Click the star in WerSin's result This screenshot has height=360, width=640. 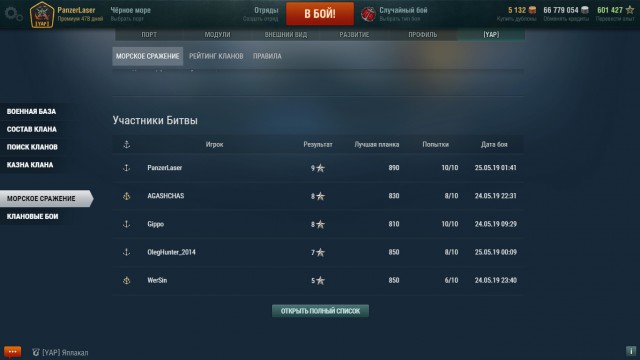pyautogui.click(x=320, y=280)
